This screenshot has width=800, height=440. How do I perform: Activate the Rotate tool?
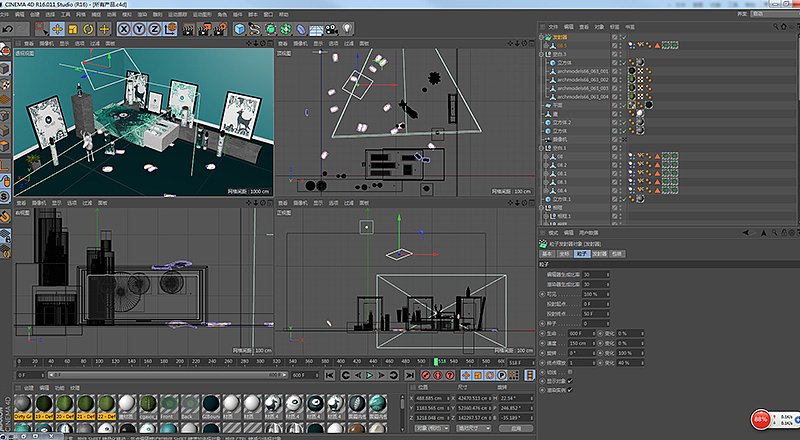88,29
